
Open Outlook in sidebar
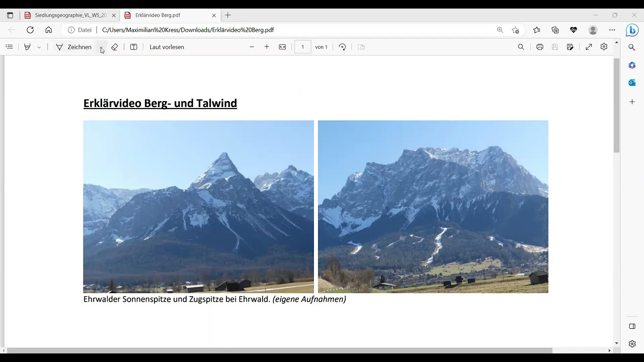[632, 82]
